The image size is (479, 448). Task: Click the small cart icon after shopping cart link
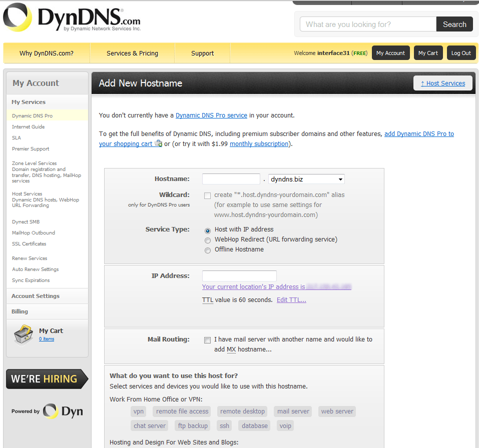(158, 143)
